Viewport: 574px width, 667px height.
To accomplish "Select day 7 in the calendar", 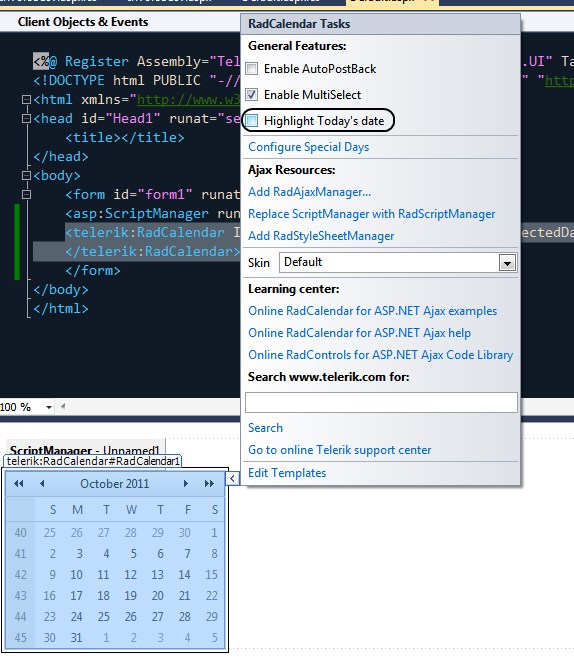I will click(x=187, y=554).
